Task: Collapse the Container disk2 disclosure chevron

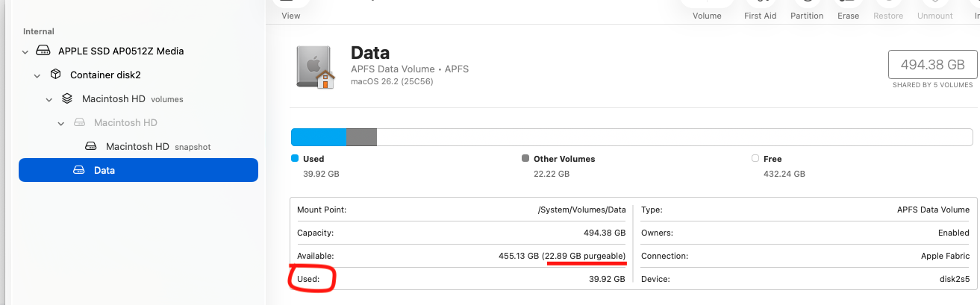Action: (x=37, y=75)
